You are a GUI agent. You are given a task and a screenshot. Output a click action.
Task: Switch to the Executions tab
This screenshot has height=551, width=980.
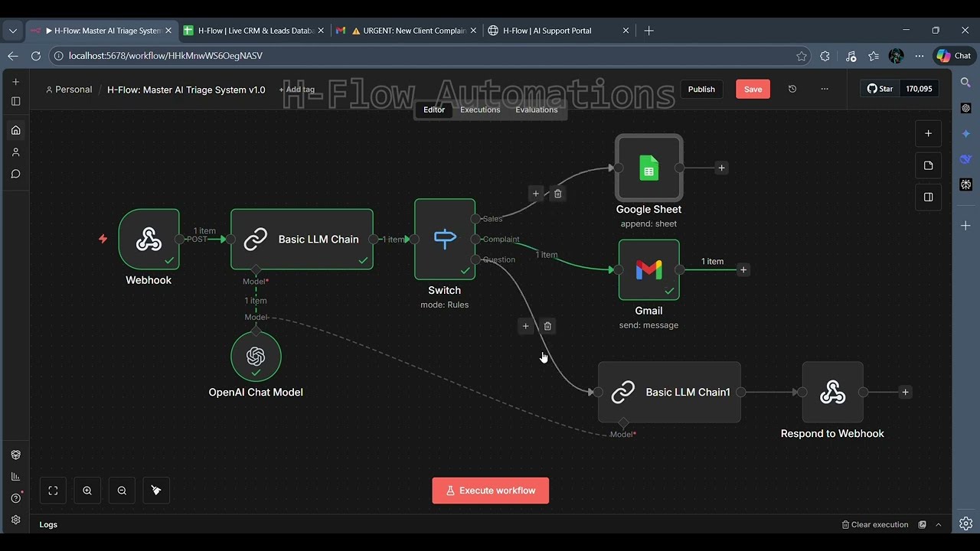point(480,109)
